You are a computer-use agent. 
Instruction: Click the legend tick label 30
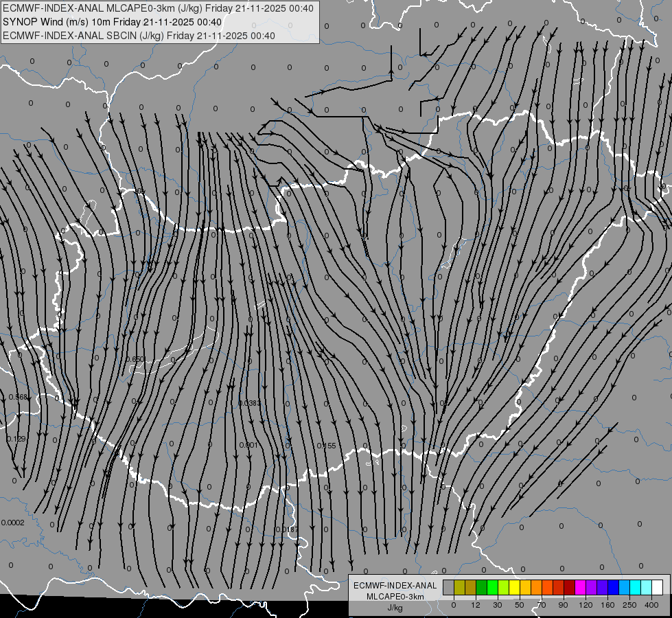[x=498, y=605]
